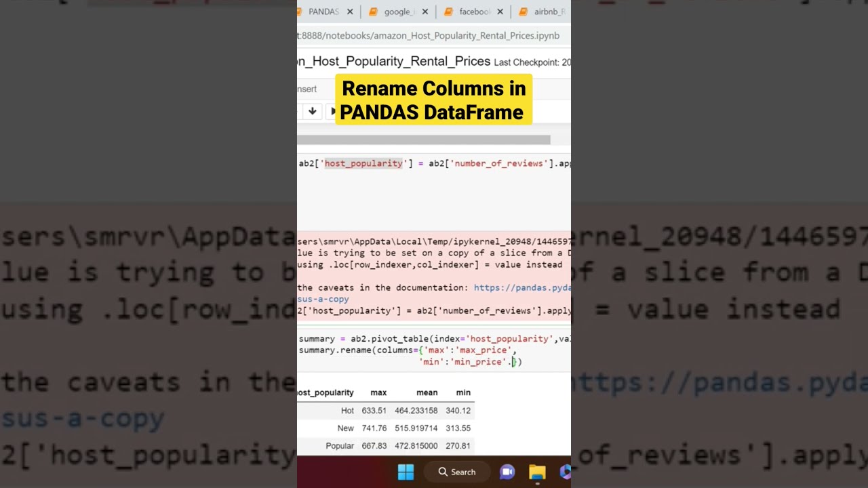This screenshot has width=868, height=488.
Task: Click the ab2['host_popularity'] assignment code line
Action: [x=434, y=163]
